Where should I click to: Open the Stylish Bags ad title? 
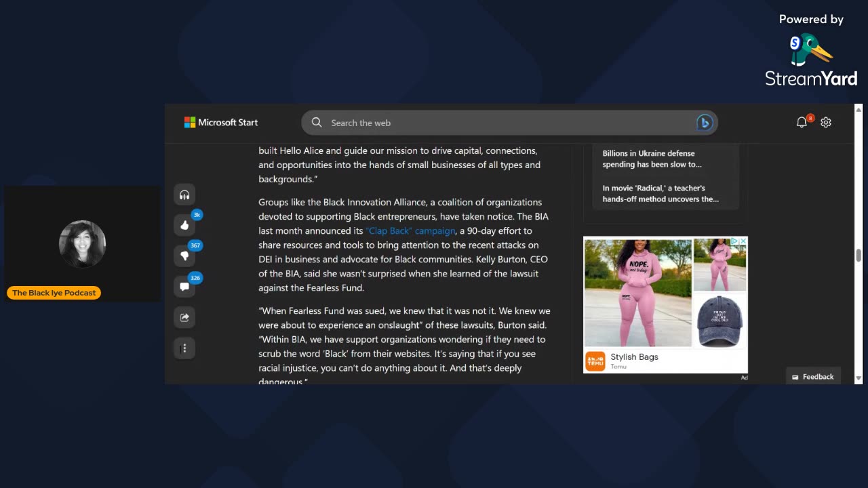[x=634, y=357]
